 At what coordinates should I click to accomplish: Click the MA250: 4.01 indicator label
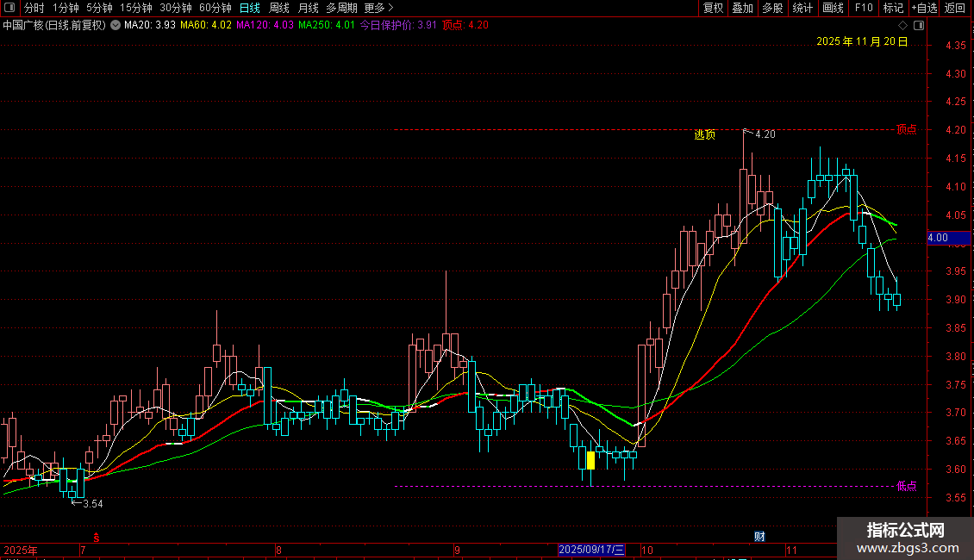327,26
